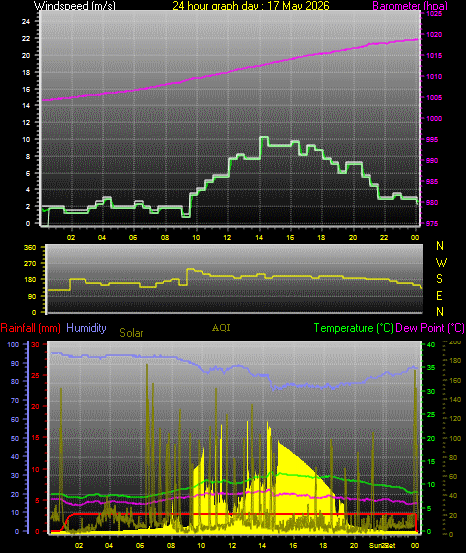This screenshot has height=553, width=466.
Task: Click the 1020 barometer scale value
Action: pos(434,35)
